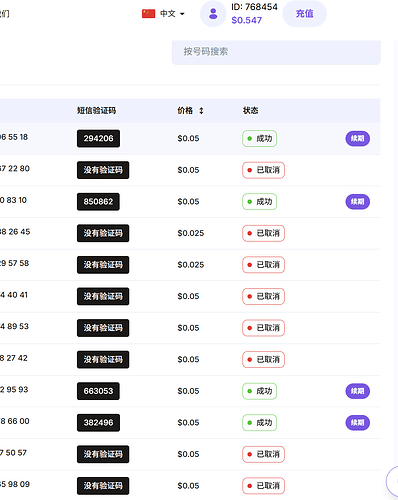Click 续期 in the 382496 row
The height and width of the screenshot is (500, 398).
click(x=357, y=423)
